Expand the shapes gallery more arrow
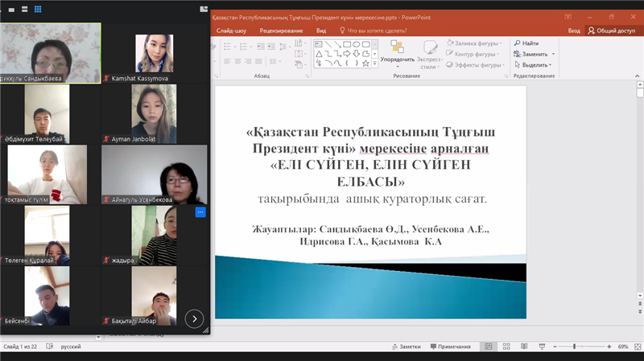The width and height of the screenshot is (644, 361). tap(374, 64)
